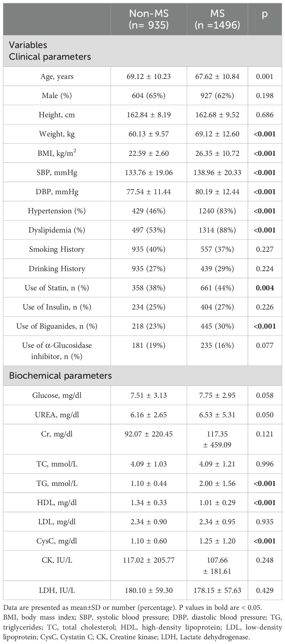Click the Dyslipidemia (%) row label
This screenshot has height=644, width=285.
tap(57, 230)
